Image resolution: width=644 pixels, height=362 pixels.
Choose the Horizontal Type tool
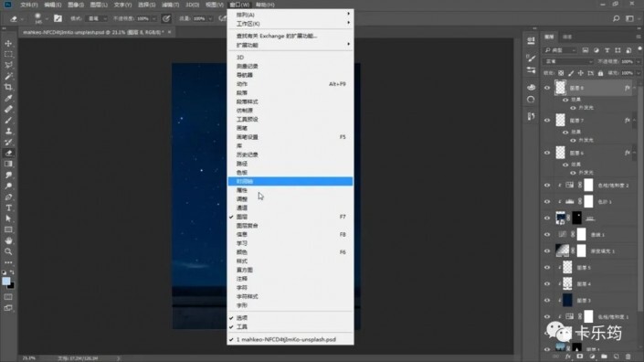[8, 208]
